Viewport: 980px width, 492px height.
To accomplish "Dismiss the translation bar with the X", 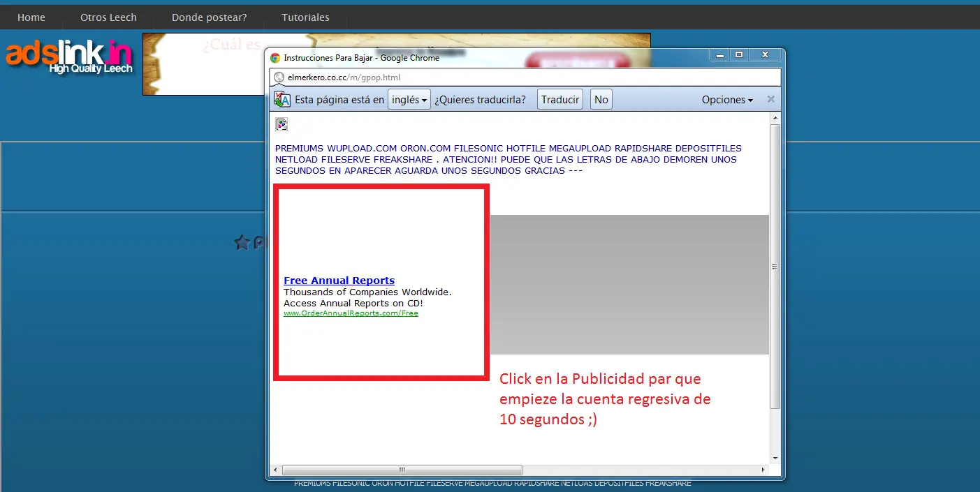I will (771, 99).
